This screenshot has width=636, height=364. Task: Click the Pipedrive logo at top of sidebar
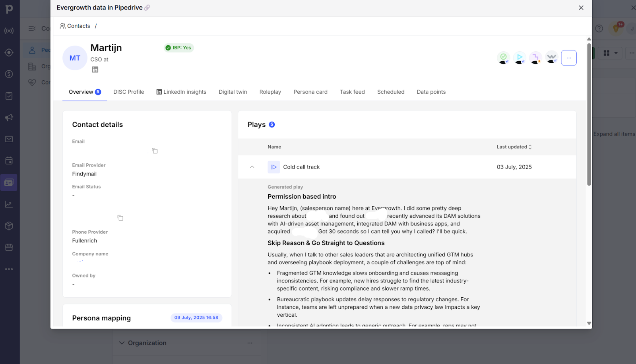coord(9,8)
